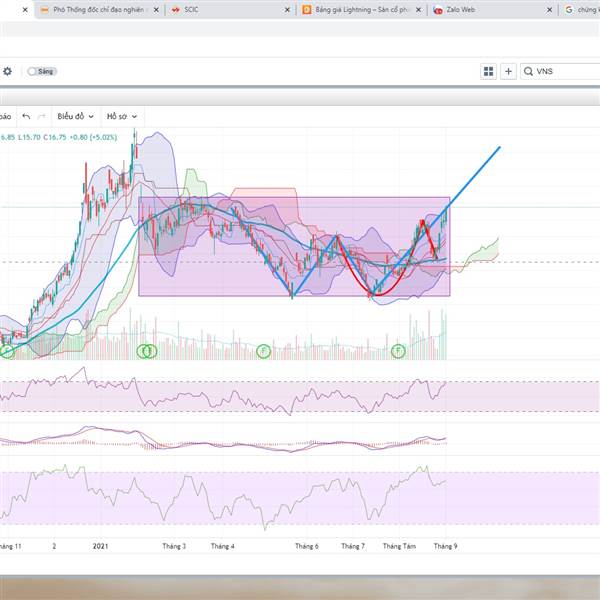Open the chart grid layout icon

pyautogui.click(x=489, y=72)
